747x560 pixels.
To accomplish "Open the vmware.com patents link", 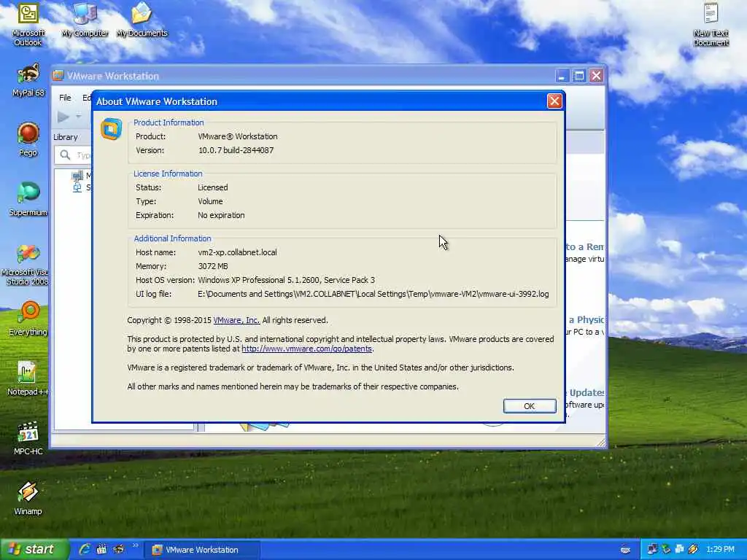I will (307, 349).
